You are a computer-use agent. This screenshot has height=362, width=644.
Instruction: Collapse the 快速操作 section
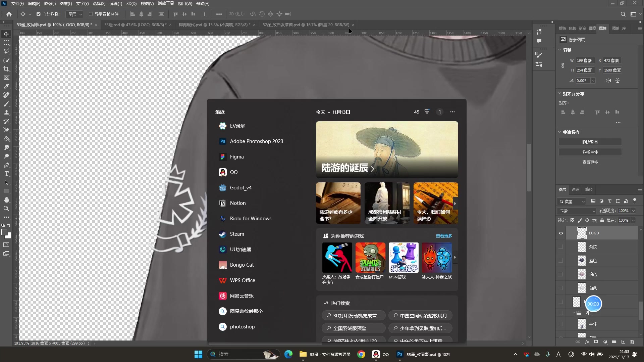pyautogui.click(x=559, y=132)
